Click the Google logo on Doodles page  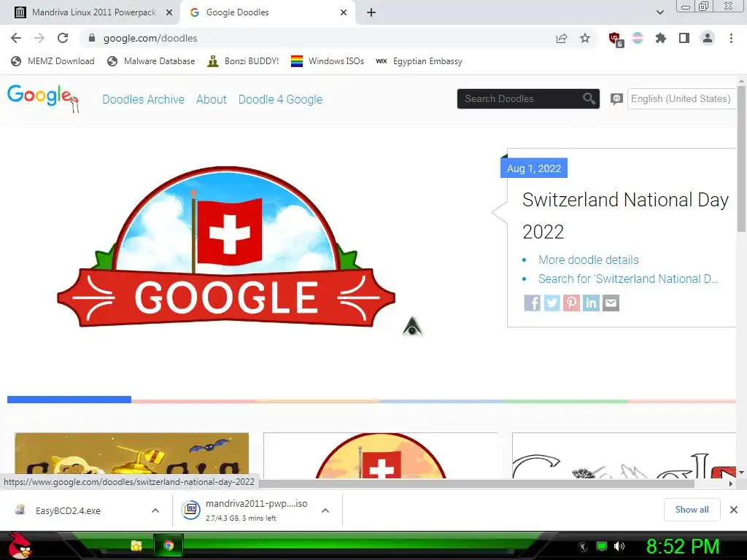[43, 98]
